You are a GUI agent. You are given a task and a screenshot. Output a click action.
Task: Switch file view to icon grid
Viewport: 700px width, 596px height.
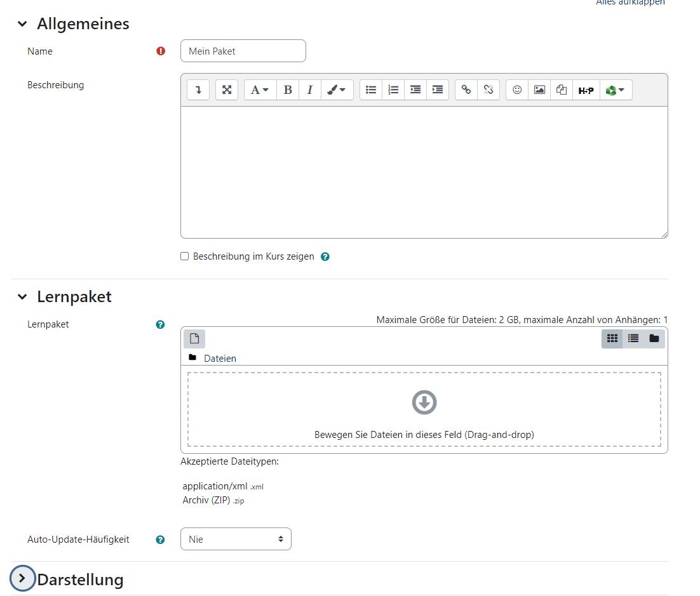pos(612,339)
